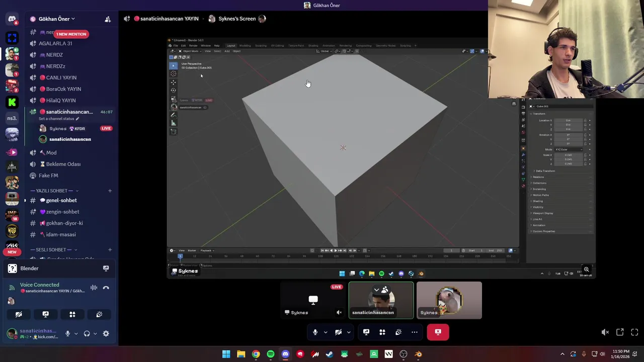Open input device options next to user-panel microphone
Viewport: 644px width, 362px height.
(x=76, y=333)
